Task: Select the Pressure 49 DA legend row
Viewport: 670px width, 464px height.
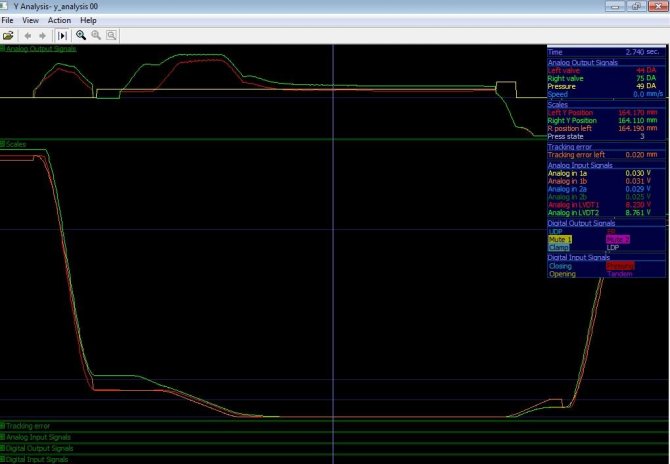Action: point(606,86)
